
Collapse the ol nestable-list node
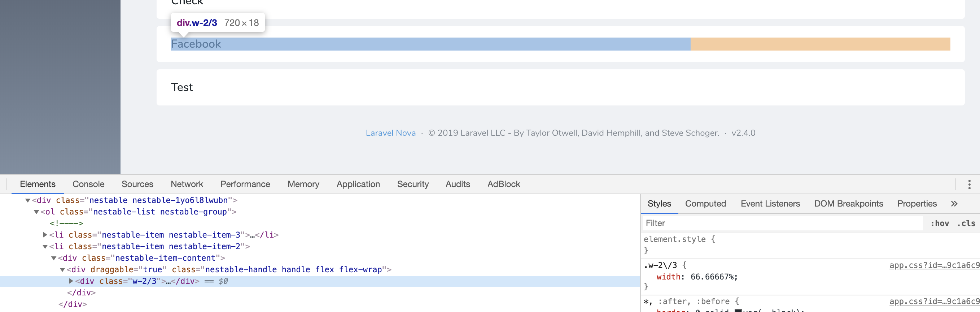click(x=36, y=212)
